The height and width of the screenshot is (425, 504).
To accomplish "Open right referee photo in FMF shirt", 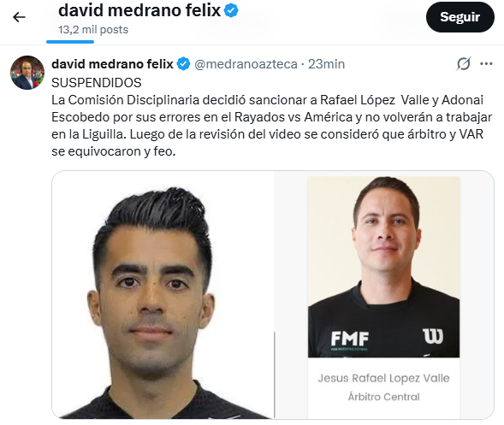I will click(384, 267).
